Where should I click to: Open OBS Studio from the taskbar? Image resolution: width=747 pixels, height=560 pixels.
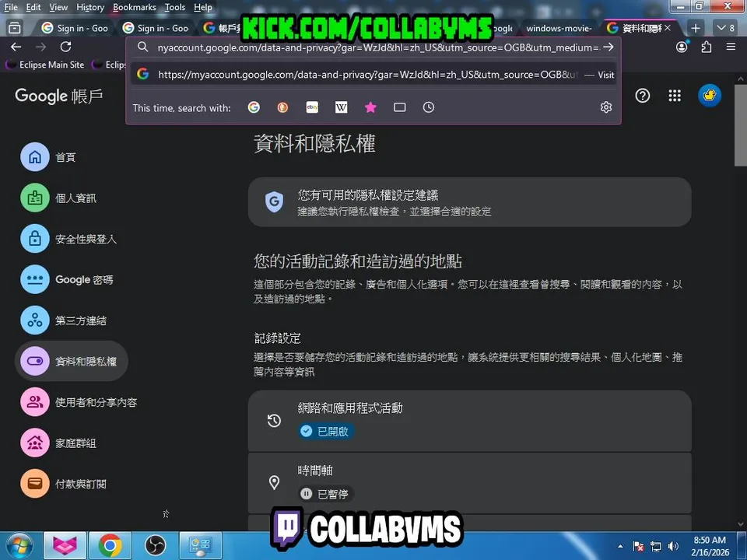pyautogui.click(x=155, y=546)
